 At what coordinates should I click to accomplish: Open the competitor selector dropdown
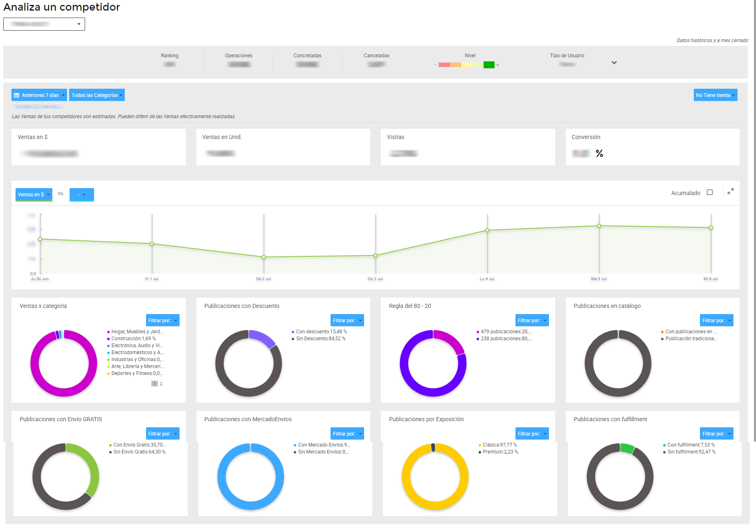tap(44, 24)
